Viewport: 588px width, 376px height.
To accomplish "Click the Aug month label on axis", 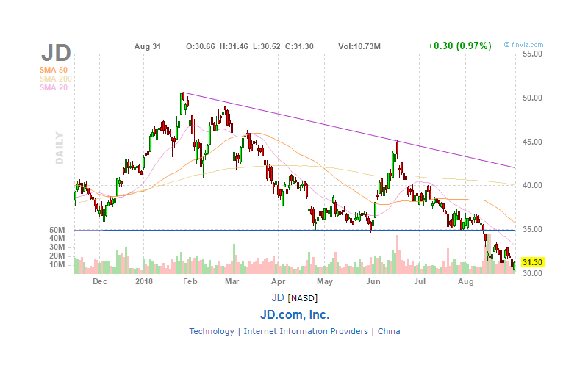I will (466, 281).
